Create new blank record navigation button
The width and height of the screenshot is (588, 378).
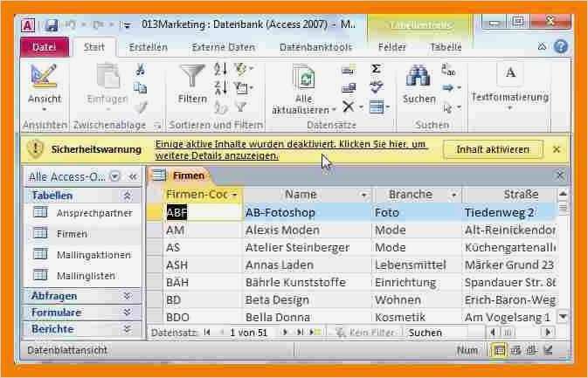(315, 333)
